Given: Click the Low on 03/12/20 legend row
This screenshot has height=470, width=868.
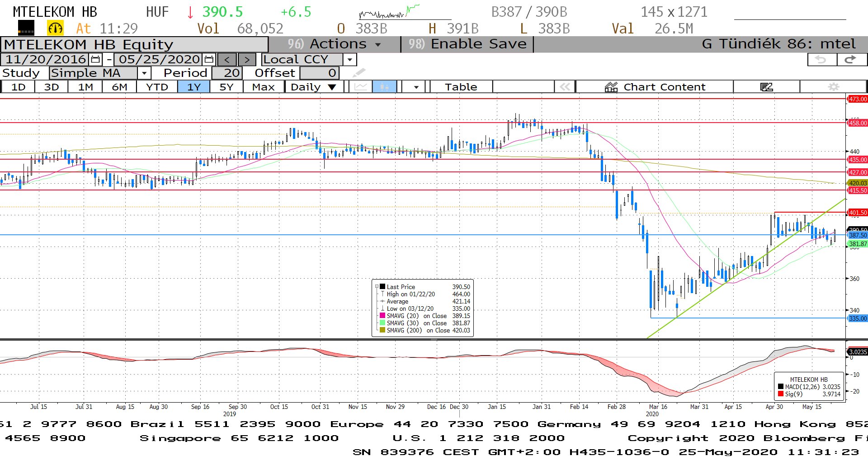Looking at the screenshot, I should coord(425,309).
